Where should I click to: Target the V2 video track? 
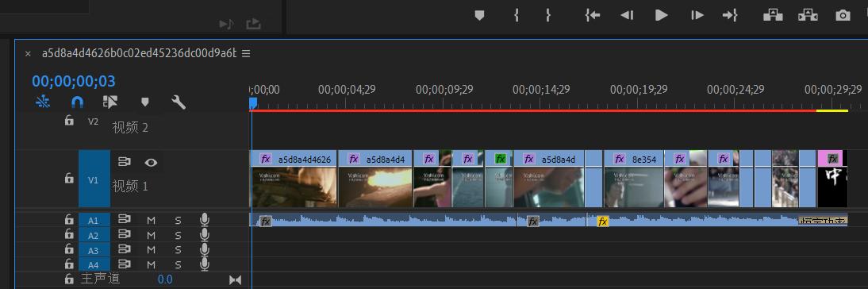coord(94,121)
